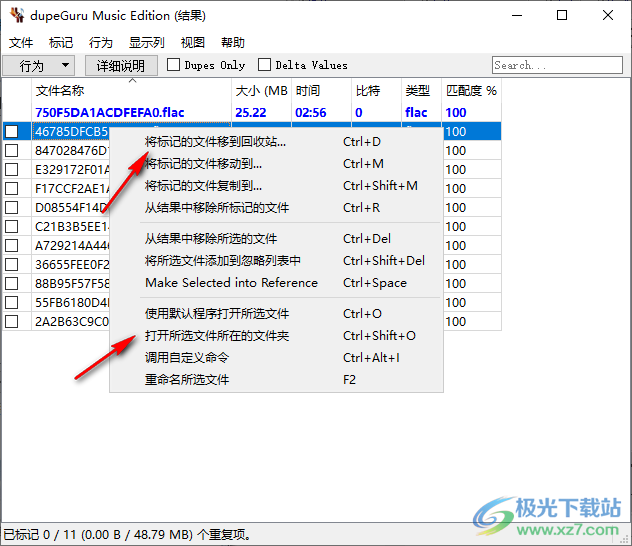
Task: Click the Search input field
Action: click(x=557, y=65)
